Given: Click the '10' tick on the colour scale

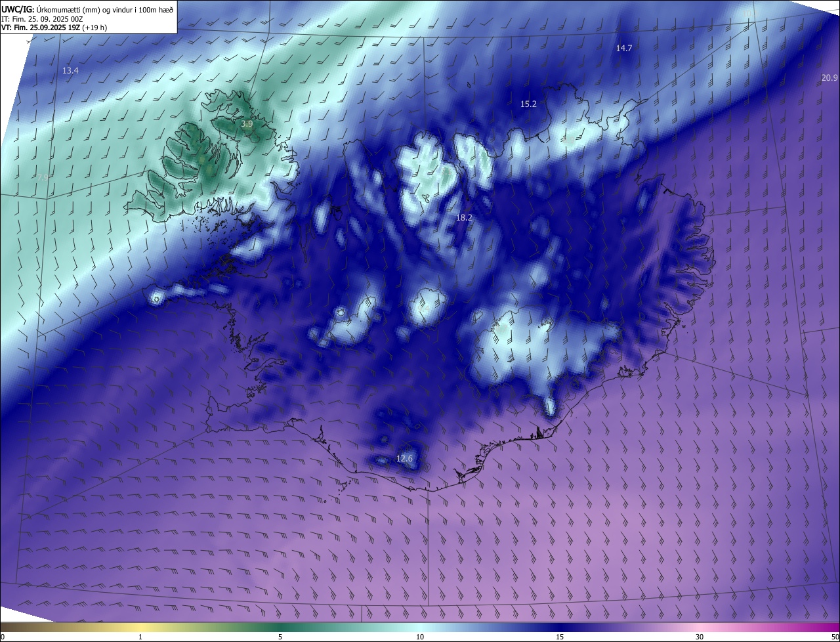Looking at the screenshot, I should pos(420,637).
